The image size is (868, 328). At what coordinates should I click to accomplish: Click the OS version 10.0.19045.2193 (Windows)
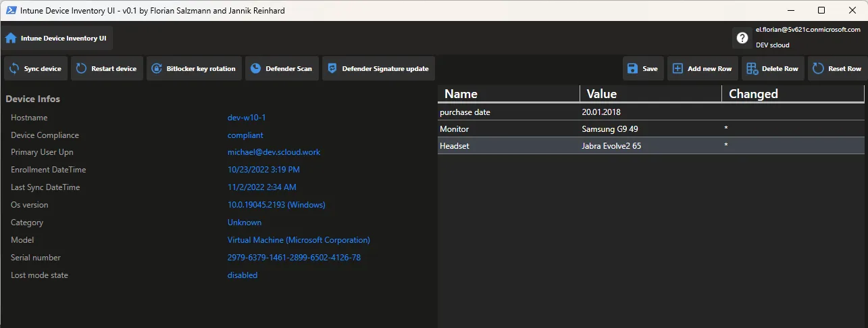[276, 205]
